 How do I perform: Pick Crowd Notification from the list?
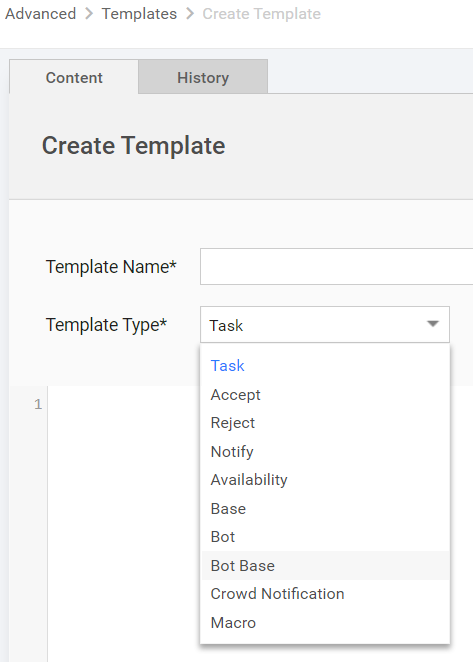pos(326,594)
